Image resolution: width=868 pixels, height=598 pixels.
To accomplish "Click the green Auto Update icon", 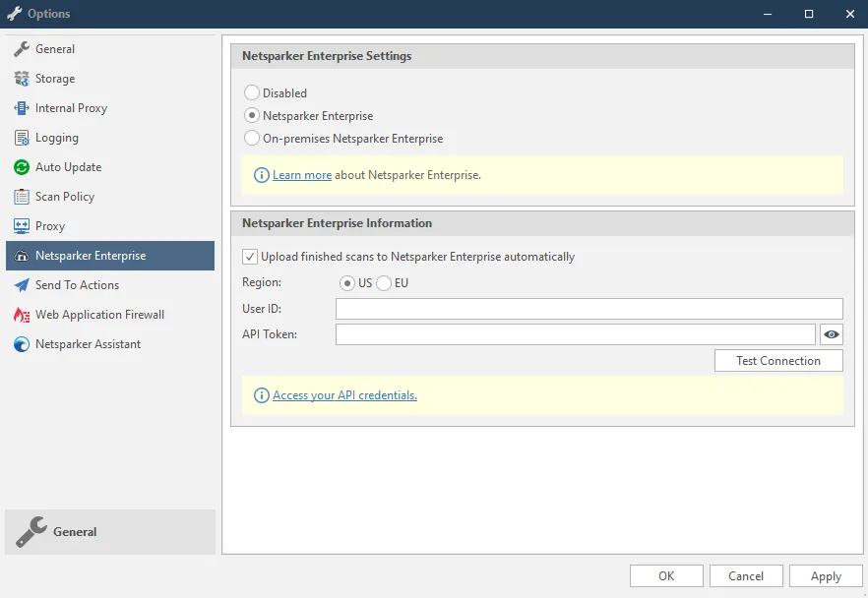I will coord(22,167).
